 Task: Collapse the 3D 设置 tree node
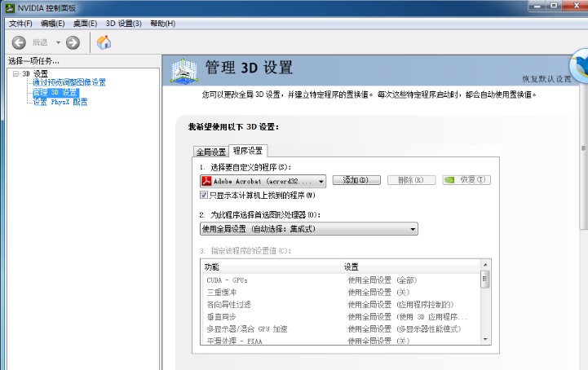coord(15,74)
